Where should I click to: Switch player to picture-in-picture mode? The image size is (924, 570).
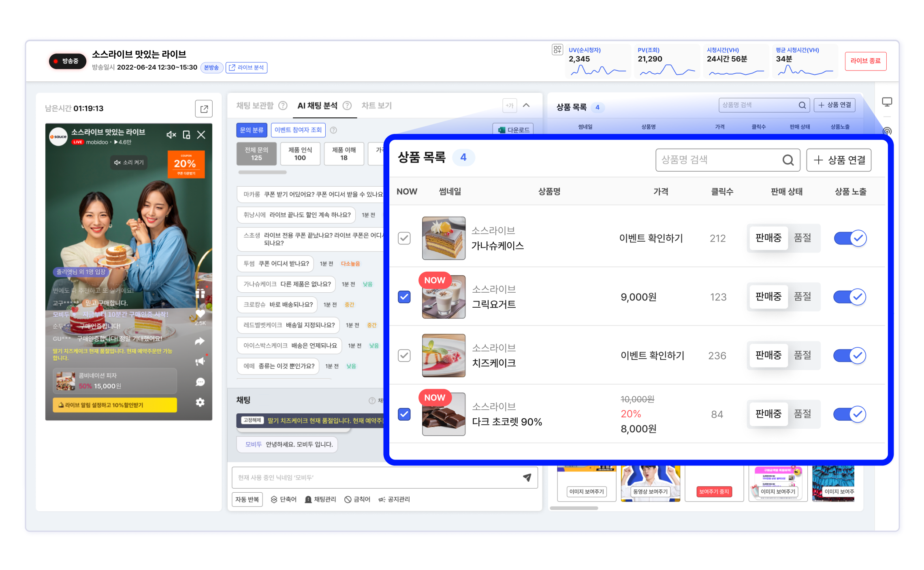(186, 135)
